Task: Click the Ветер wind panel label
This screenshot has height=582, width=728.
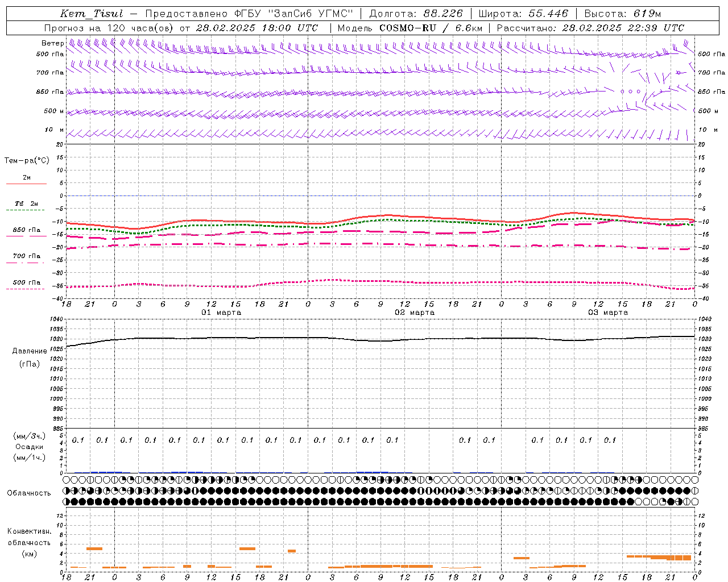Action: pyautogui.click(x=52, y=43)
